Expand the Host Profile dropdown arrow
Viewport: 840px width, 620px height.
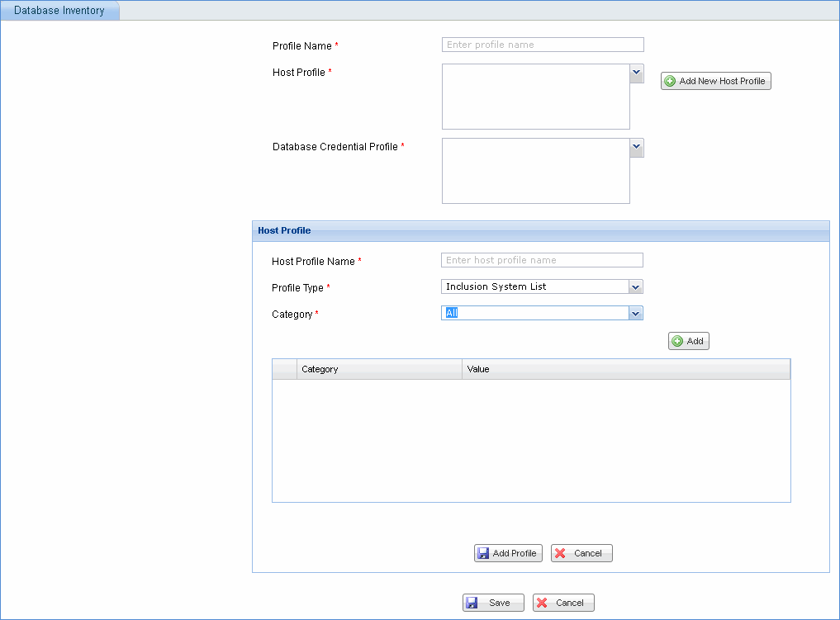[637, 73]
